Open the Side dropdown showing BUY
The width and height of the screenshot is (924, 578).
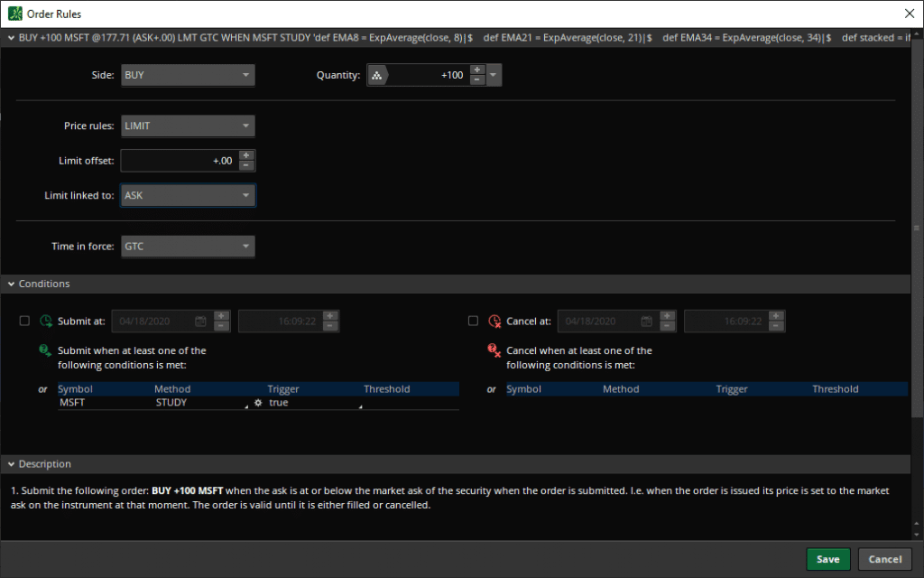[x=188, y=75]
